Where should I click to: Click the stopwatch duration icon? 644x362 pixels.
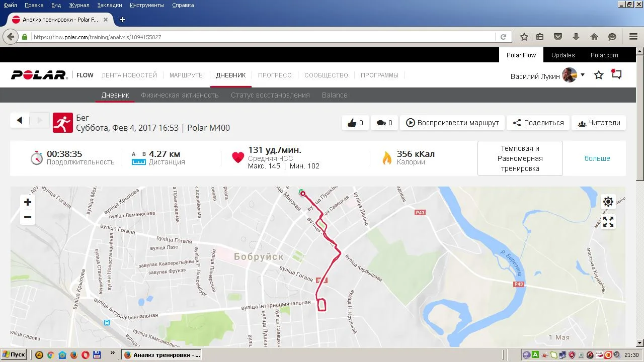tap(36, 157)
